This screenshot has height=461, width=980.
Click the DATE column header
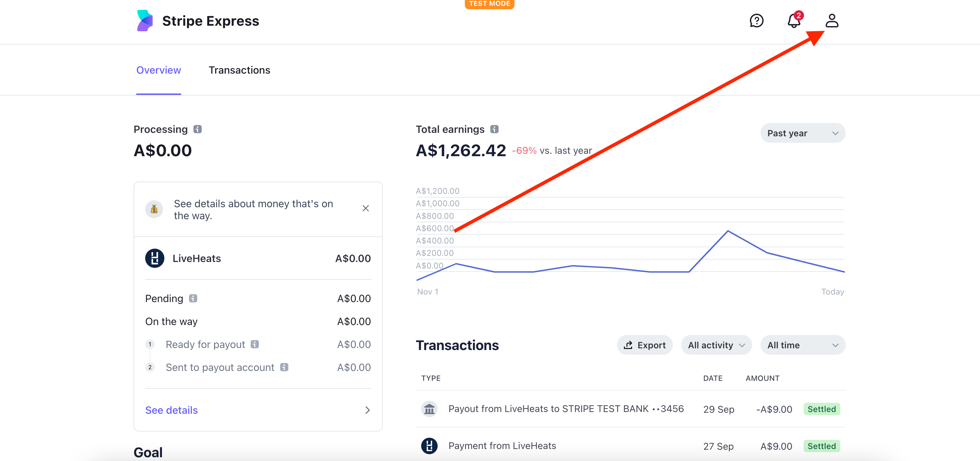coord(713,378)
